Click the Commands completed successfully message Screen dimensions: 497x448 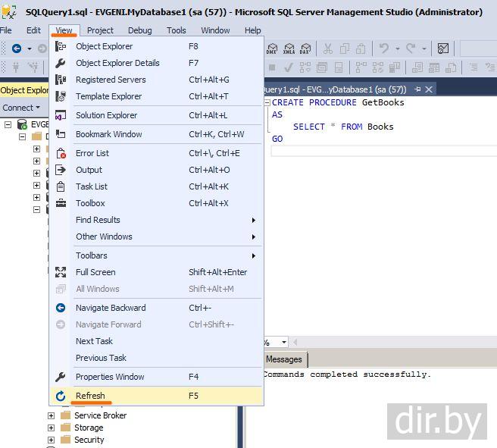[x=347, y=374]
